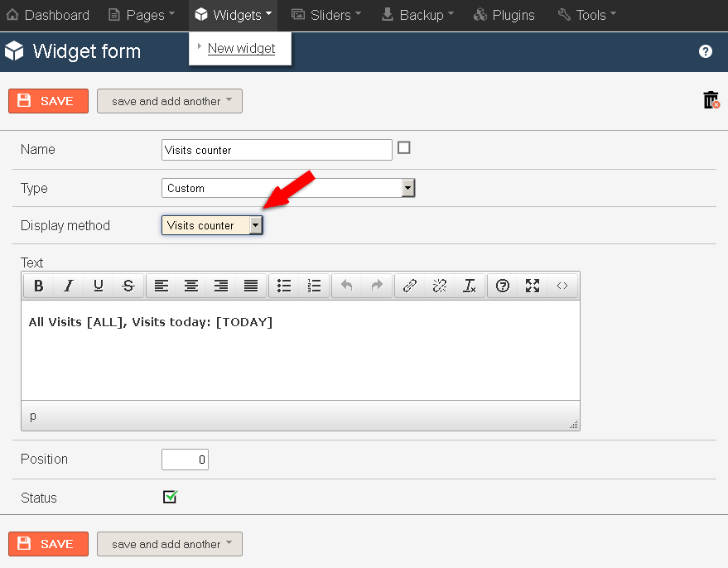Open the Tools menu
728x568 pixels.
pyautogui.click(x=587, y=15)
